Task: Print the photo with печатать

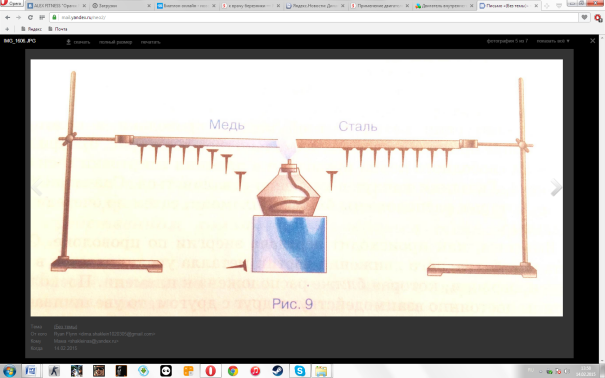Action: click(x=150, y=42)
